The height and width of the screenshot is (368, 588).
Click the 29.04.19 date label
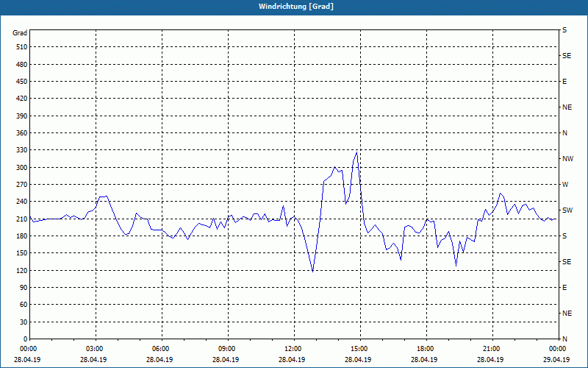click(x=556, y=360)
